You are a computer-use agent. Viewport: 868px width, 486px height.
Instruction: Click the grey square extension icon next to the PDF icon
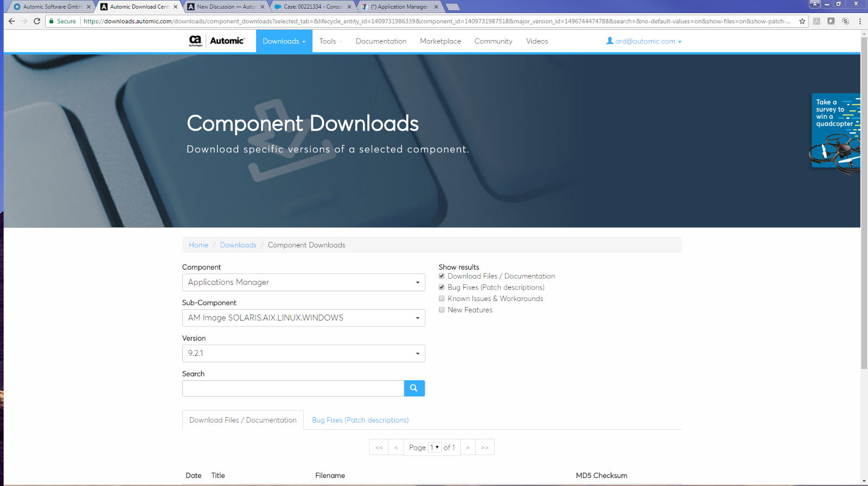[x=831, y=21]
